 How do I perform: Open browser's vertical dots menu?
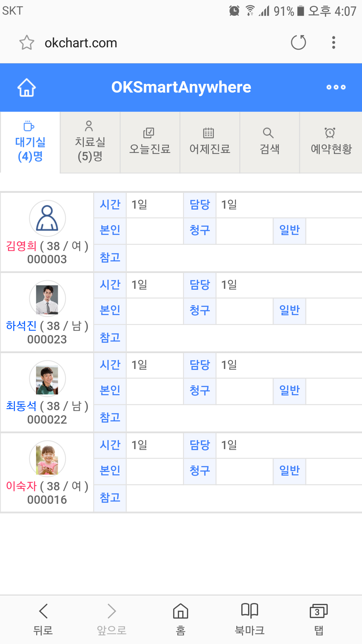pyautogui.click(x=334, y=43)
